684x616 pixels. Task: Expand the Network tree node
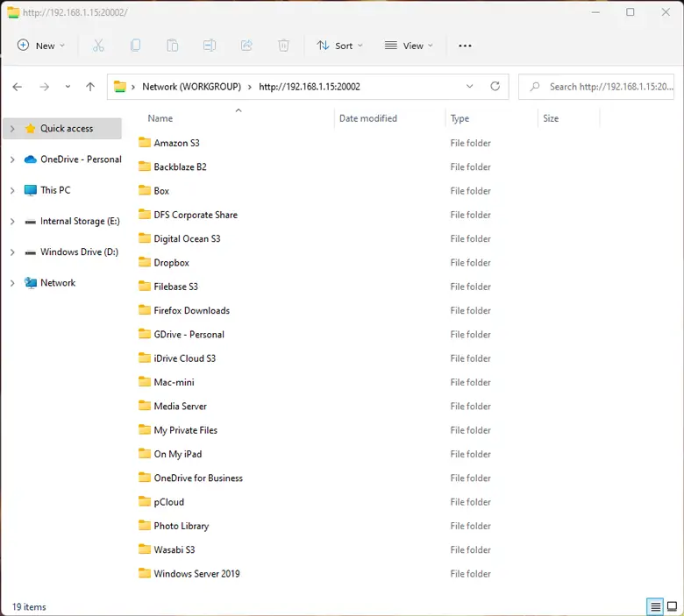(12, 283)
